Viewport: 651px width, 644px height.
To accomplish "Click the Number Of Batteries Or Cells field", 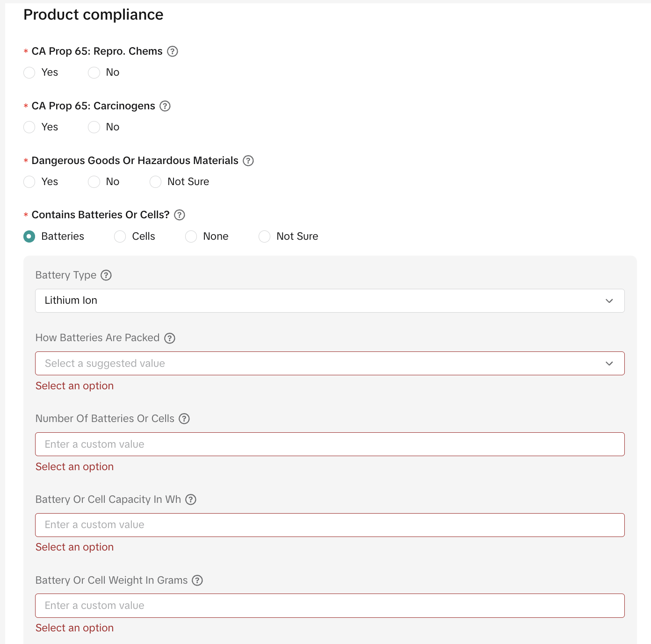I will tap(330, 444).
